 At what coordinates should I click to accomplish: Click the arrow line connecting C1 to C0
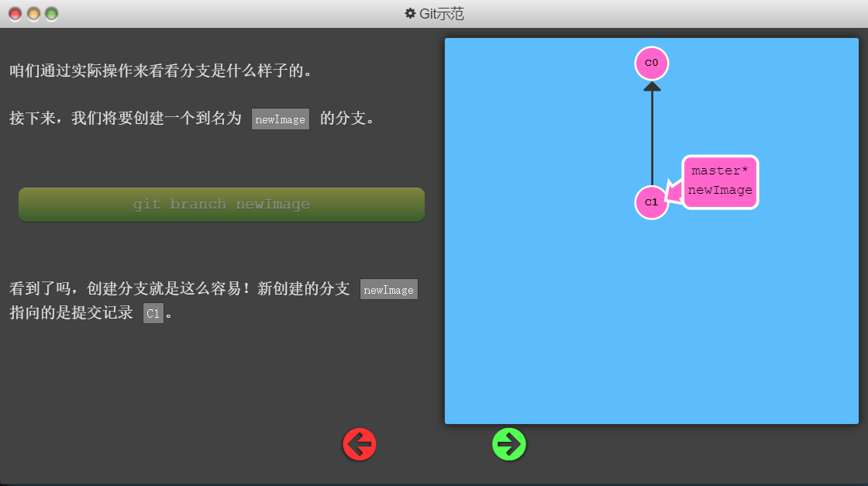pyautogui.click(x=652, y=136)
